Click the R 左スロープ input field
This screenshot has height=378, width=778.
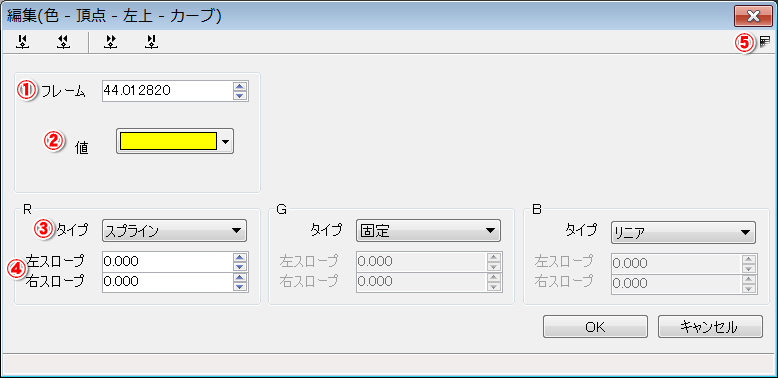point(167,261)
